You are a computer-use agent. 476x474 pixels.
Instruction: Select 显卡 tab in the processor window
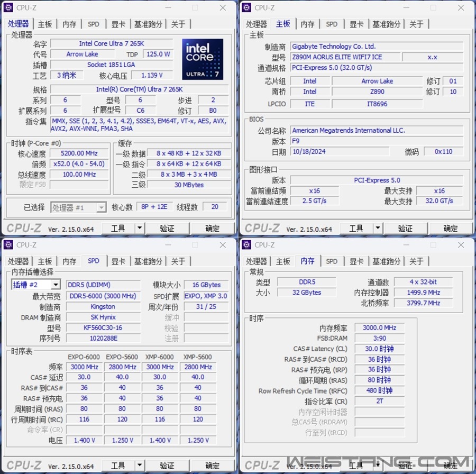pyautogui.click(x=118, y=24)
